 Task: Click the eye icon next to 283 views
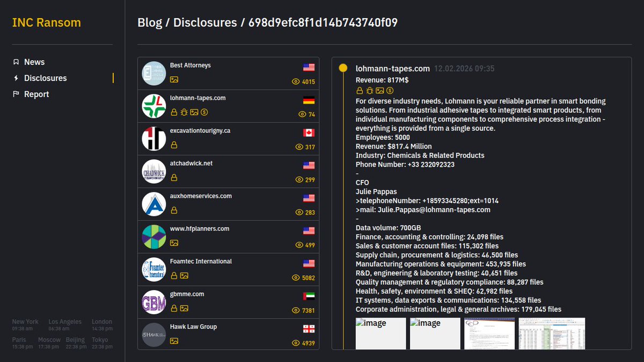coord(299,213)
